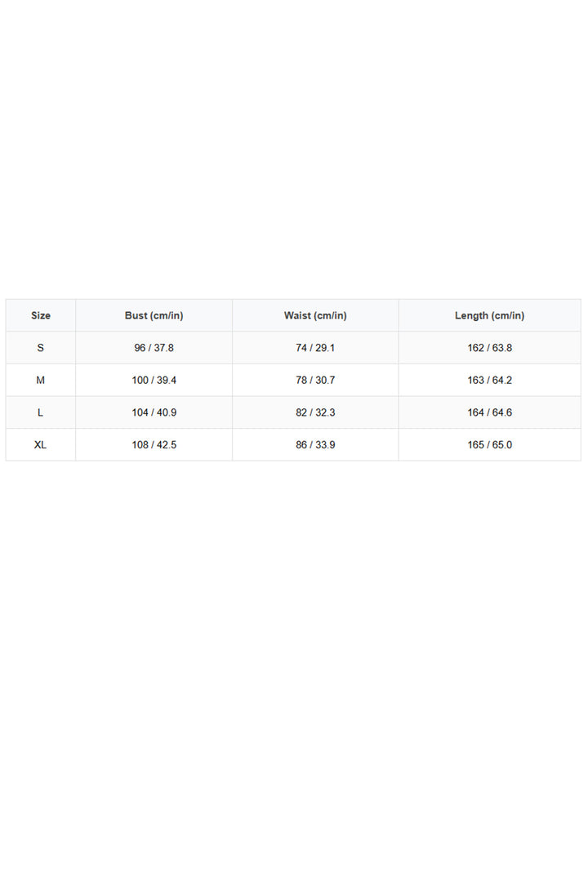Select the L size cell

pyautogui.click(x=41, y=412)
